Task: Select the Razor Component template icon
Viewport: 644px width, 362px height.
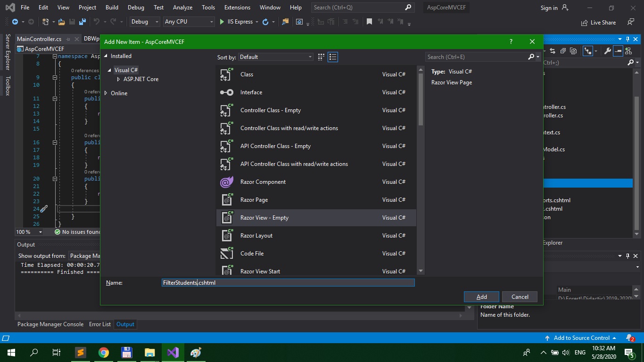Action: click(x=227, y=182)
